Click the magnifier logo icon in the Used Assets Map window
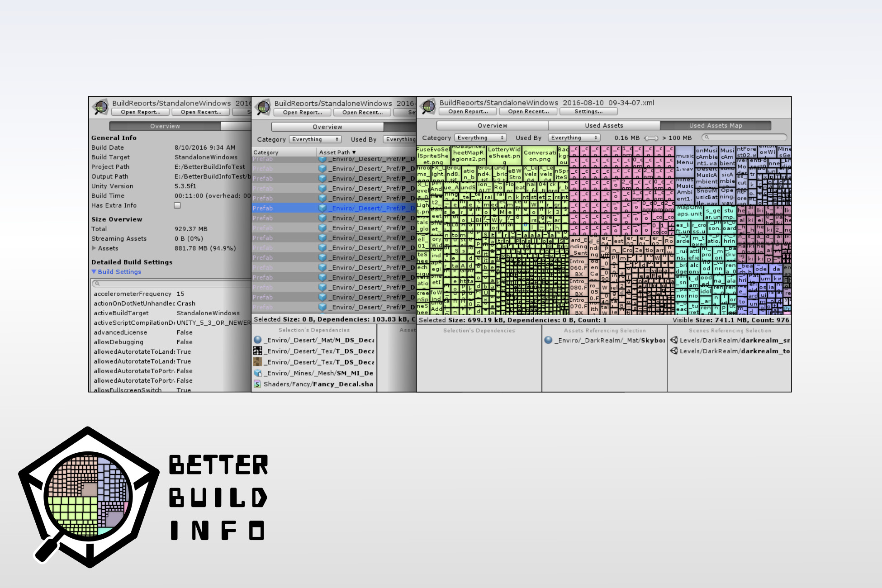The width and height of the screenshot is (882, 588). pyautogui.click(x=428, y=107)
